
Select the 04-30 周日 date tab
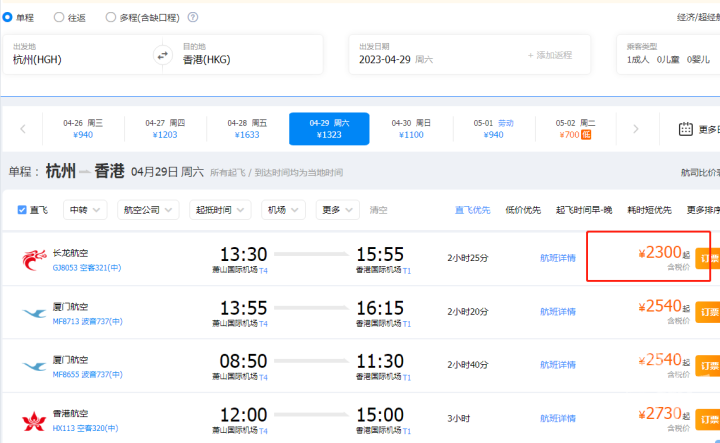[x=411, y=129]
